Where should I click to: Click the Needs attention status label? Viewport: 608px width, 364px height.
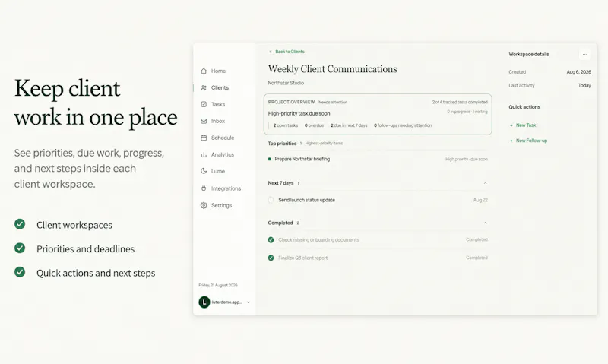(333, 103)
